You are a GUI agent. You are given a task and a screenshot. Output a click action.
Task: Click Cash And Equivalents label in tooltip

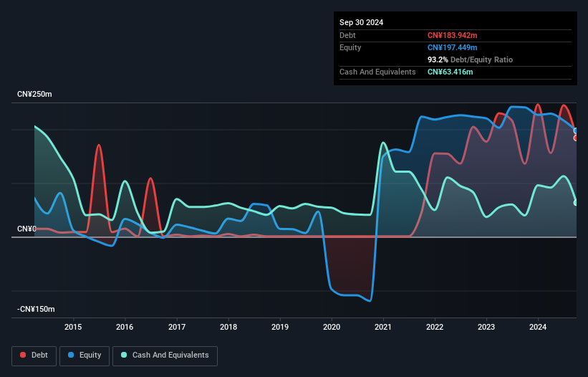(377, 72)
